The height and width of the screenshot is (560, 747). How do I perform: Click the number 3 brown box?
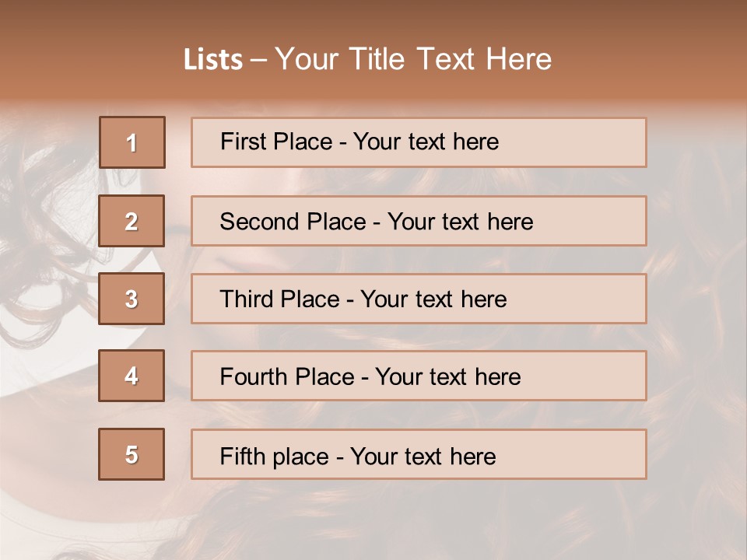pyautogui.click(x=132, y=299)
